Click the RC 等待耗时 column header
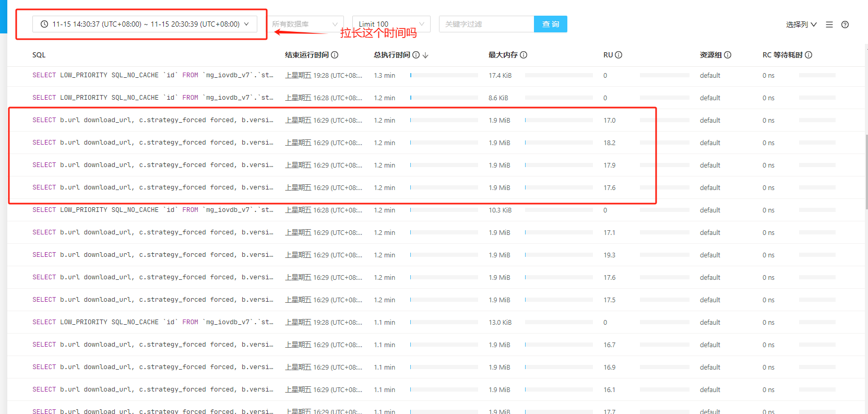This screenshot has height=414, width=868. point(782,55)
